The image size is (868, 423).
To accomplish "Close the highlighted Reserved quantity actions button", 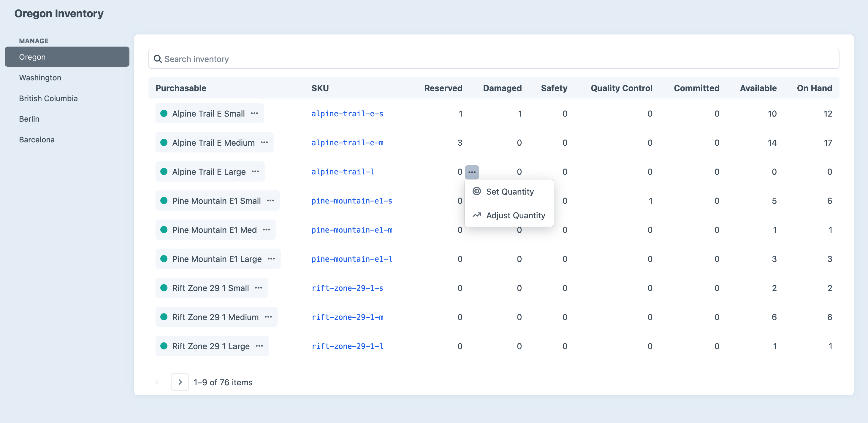I will coord(472,172).
